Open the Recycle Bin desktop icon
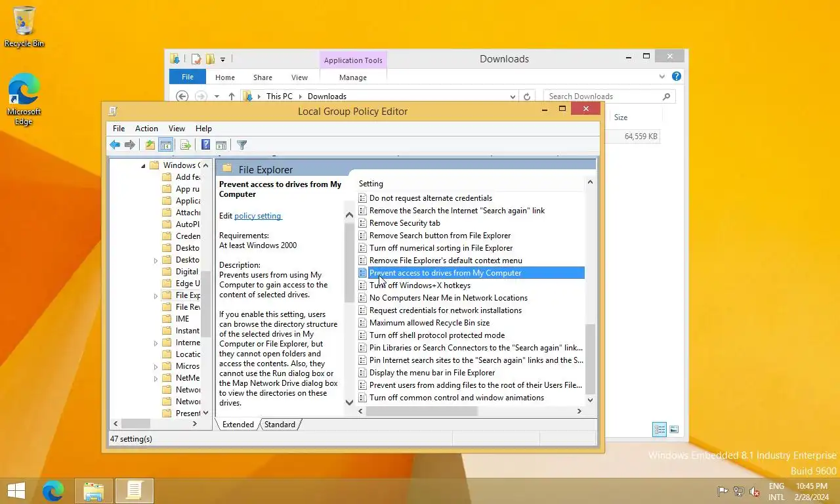Viewport: 840px width, 504px height. point(24,27)
